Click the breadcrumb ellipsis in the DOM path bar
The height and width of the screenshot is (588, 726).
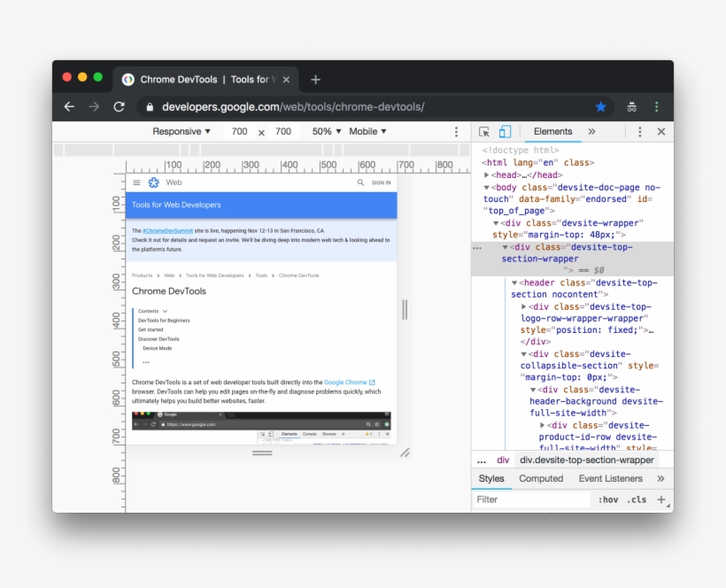coord(482,460)
